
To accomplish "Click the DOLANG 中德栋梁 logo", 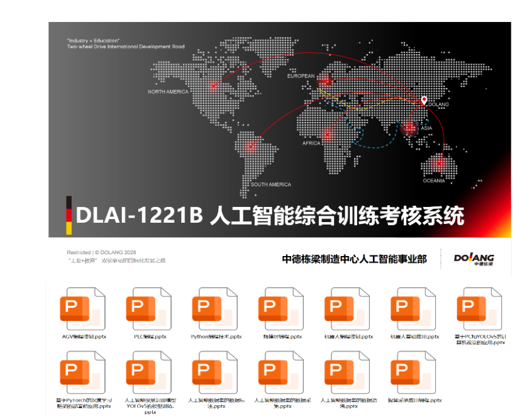I will [x=474, y=260].
